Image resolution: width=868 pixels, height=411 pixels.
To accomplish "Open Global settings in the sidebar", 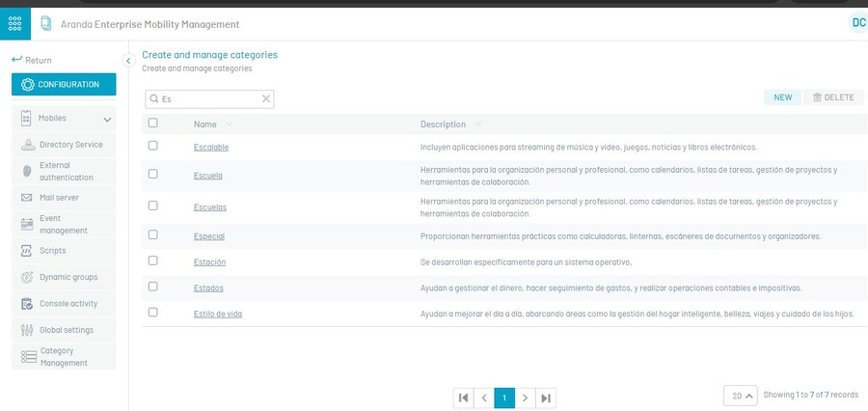I will (66, 330).
